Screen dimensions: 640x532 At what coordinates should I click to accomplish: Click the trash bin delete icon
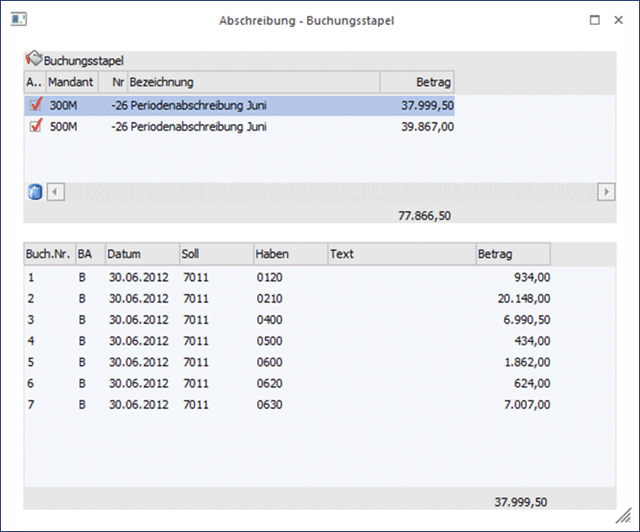pyautogui.click(x=33, y=191)
